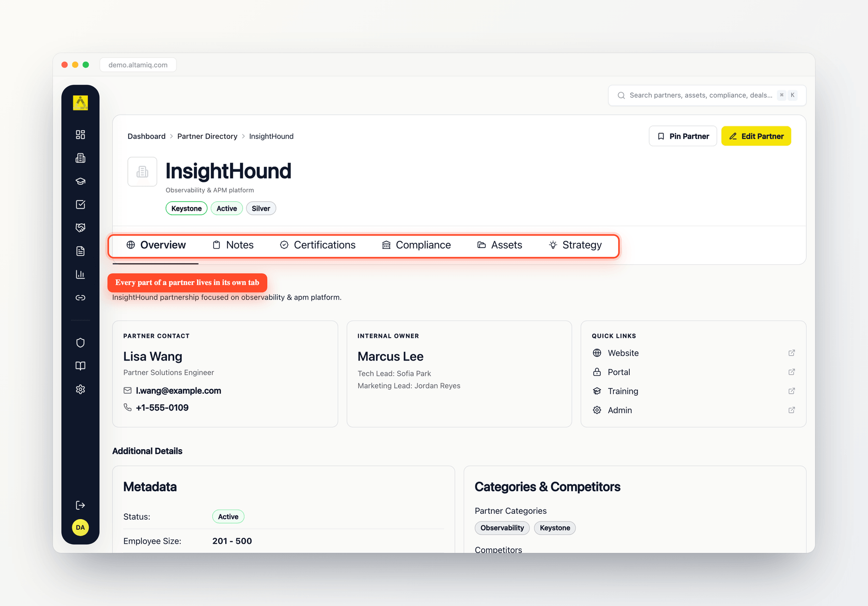Viewport: 868px width, 606px height.
Task: Click the Additional Details heading
Action: tap(148, 451)
